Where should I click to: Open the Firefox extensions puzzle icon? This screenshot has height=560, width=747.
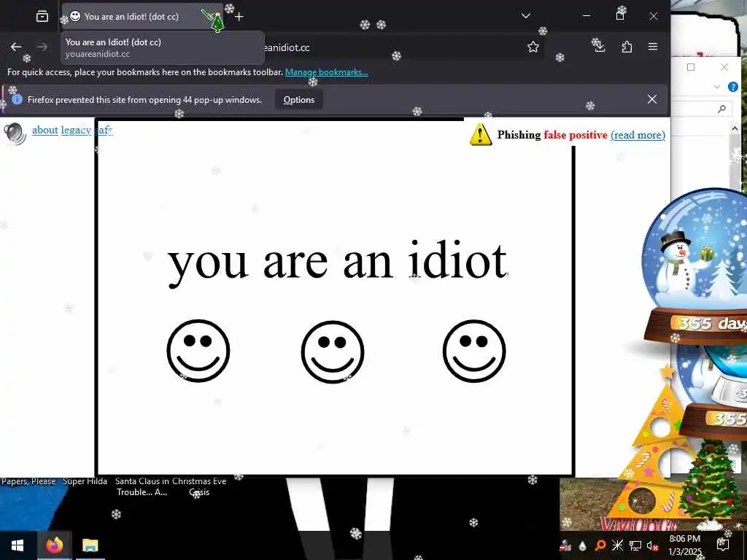(x=627, y=47)
